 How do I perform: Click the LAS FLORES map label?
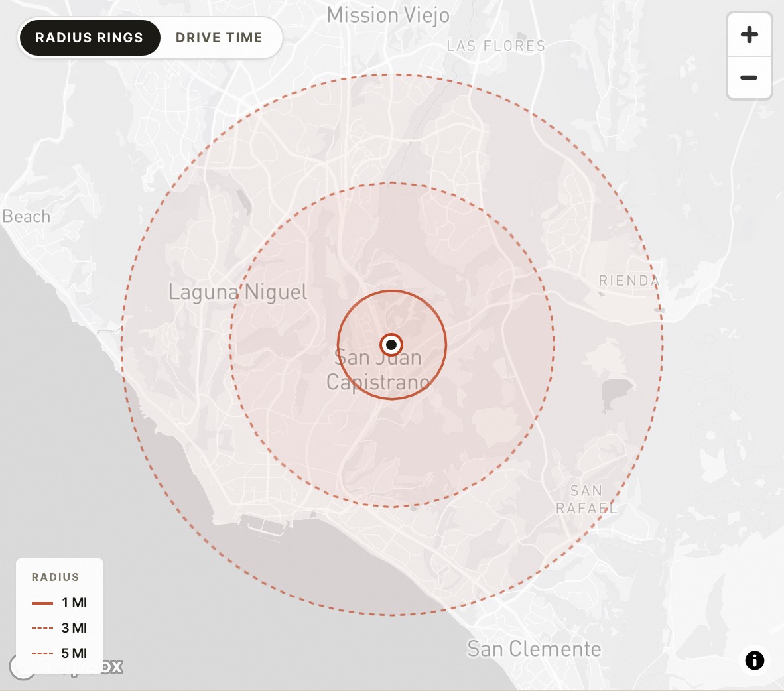(x=496, y=46)
